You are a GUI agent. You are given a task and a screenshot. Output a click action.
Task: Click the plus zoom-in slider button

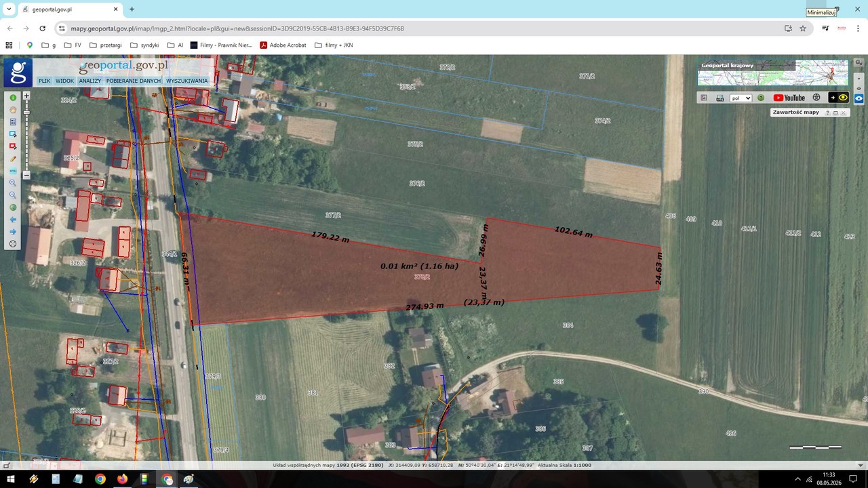[26, 96]
